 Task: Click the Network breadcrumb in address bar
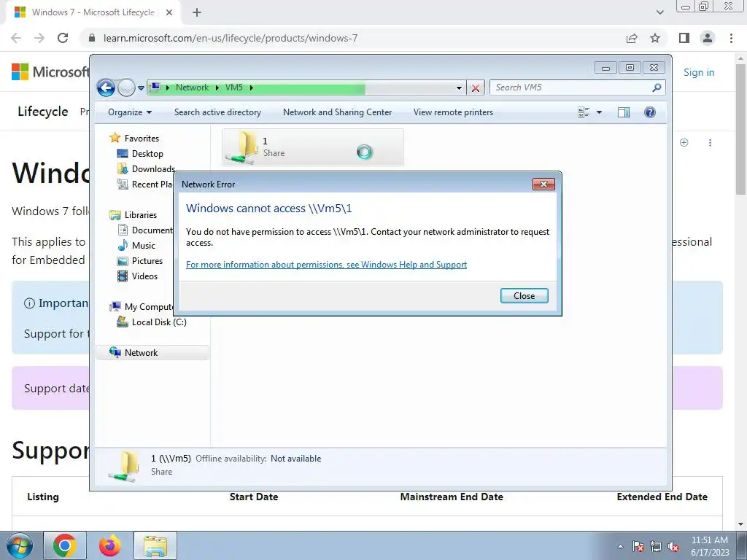pyautogui.click(x=192, y=87)
